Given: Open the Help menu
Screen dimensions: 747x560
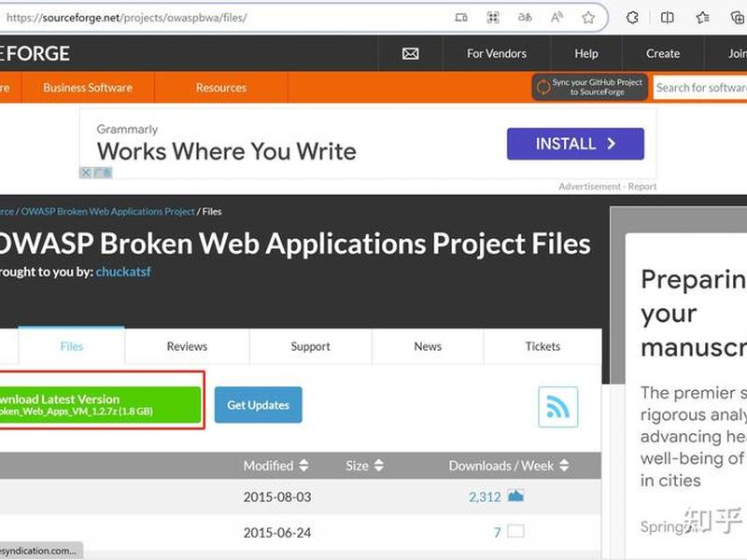Looking at the screenshot, I should point(586,53).
